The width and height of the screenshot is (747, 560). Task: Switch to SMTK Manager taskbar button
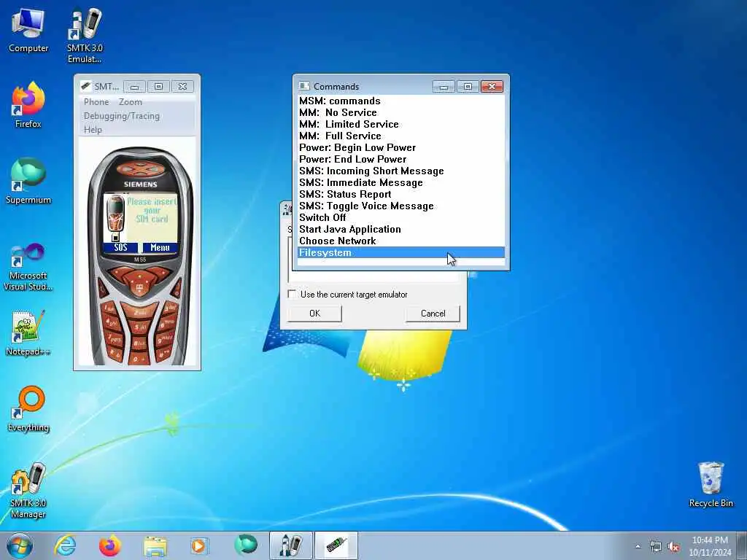[290, 545]
